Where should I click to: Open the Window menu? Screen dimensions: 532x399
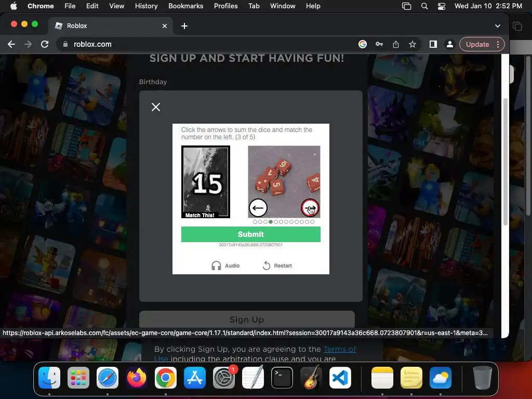[283, 6]
